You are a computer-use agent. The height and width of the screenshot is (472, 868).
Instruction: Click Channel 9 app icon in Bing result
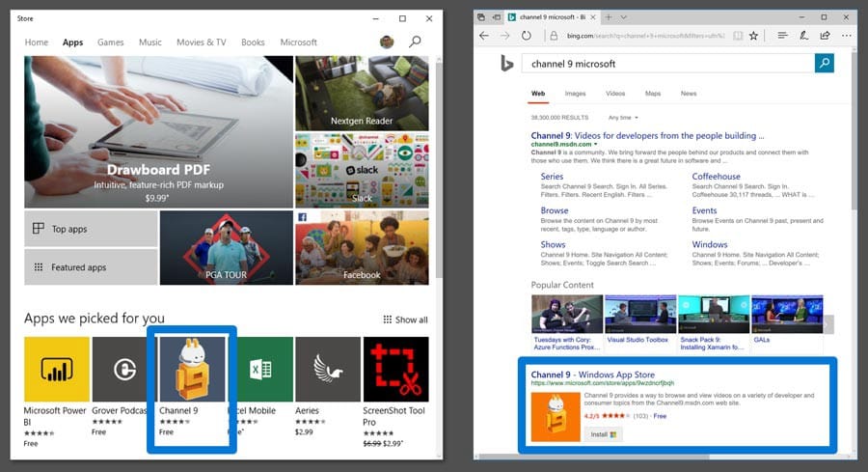coord(556,417)
